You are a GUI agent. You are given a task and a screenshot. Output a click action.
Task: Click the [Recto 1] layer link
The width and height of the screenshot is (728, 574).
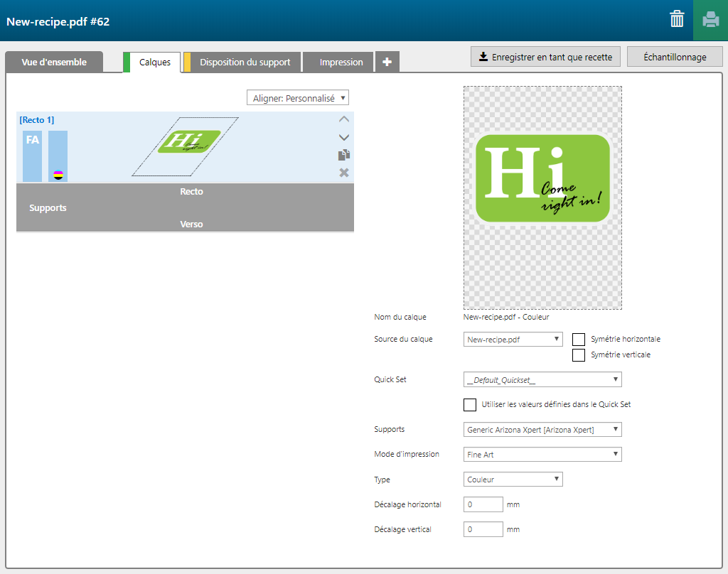coord(37,120)
